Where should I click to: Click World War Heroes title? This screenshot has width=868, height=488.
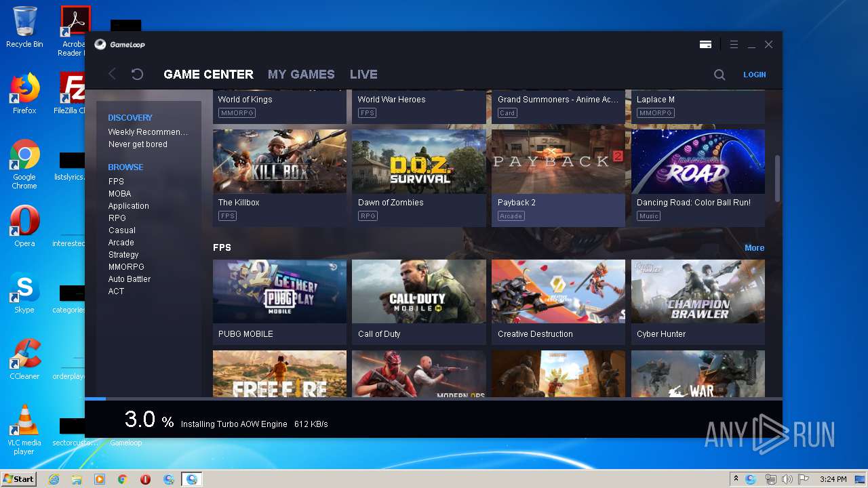[392, 100]
